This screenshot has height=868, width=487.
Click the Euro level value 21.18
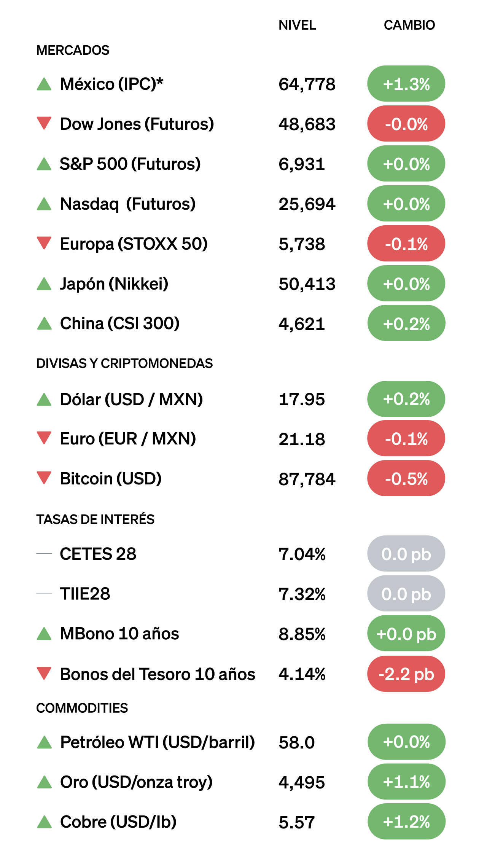(302, 439)
